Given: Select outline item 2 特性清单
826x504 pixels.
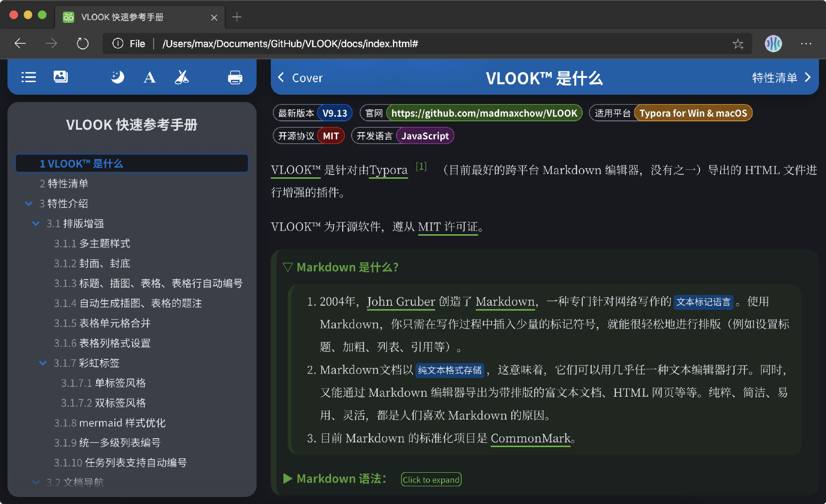Looking at the screenshot, I should tap(64, 183).
